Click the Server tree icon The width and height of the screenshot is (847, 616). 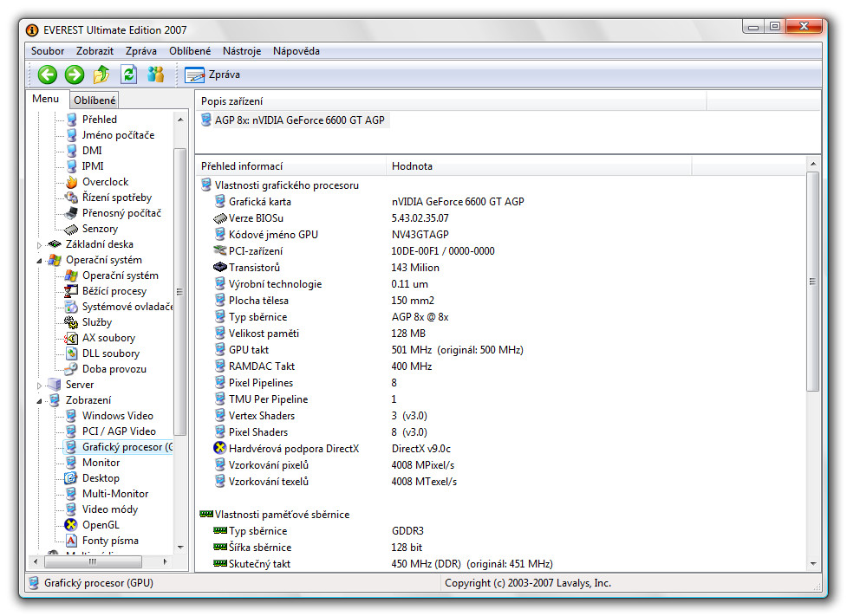tap(55, 385)
